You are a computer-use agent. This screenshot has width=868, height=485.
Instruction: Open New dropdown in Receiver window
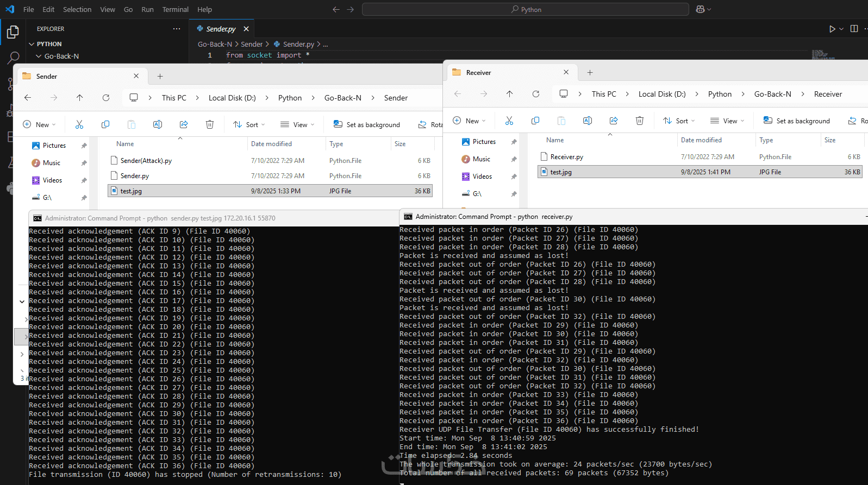469,121
